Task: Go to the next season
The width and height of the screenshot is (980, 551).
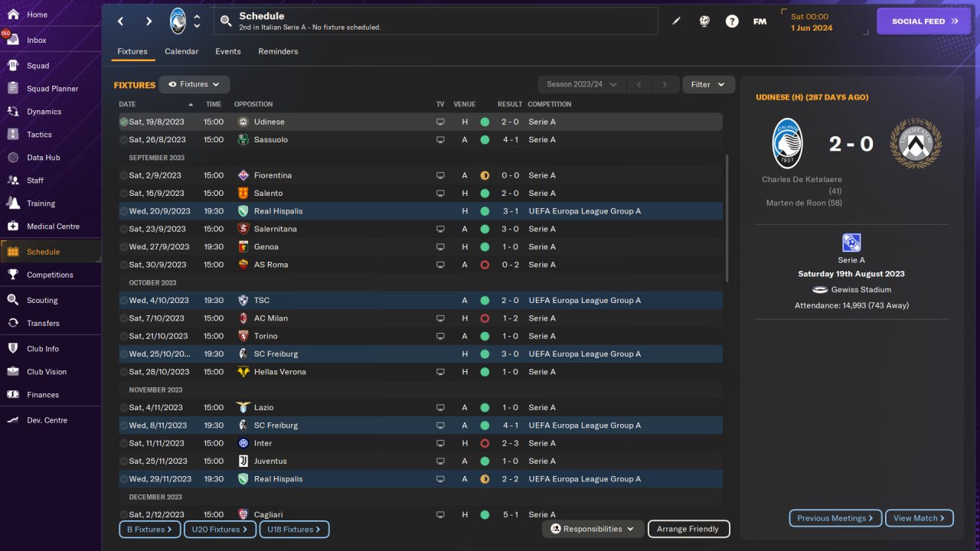Action: (665, 84)
